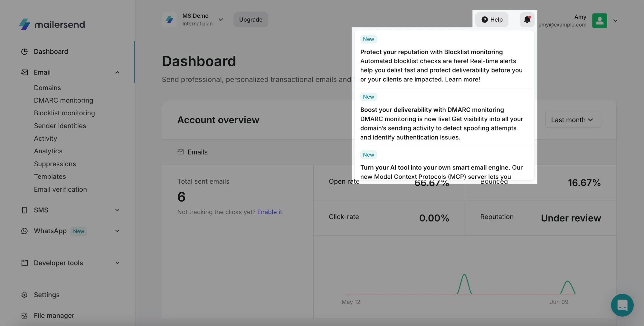The image size is (644, 326).
Task: Open the DMARC monitoring notification
Action: pos(444,117)
